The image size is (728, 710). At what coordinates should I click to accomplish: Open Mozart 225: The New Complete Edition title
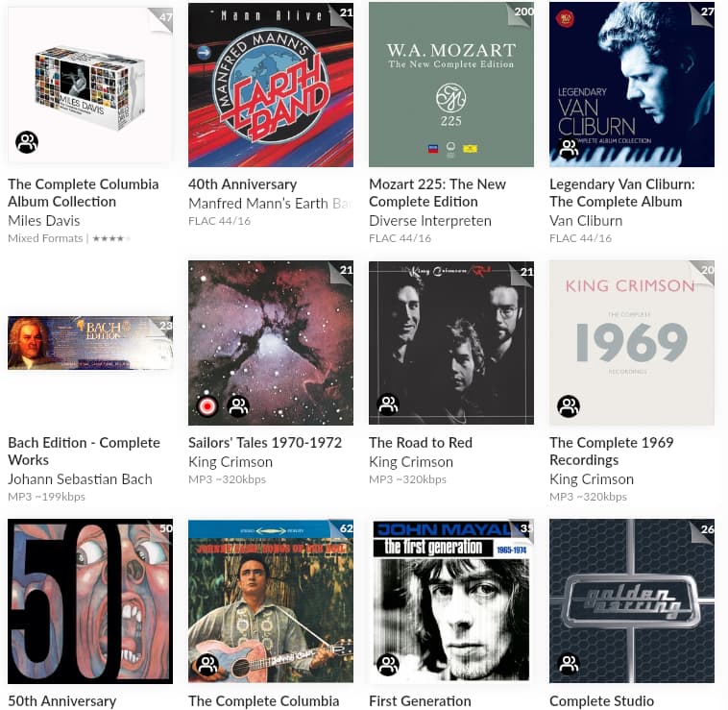point(437,193)
